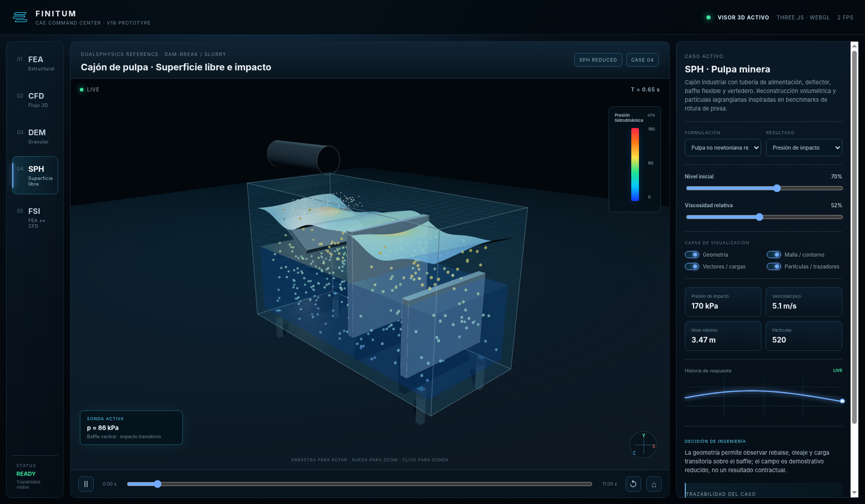Reset camera with the home view icon
The width and height of the screenshot is (865, 504).
coord(654,484)
